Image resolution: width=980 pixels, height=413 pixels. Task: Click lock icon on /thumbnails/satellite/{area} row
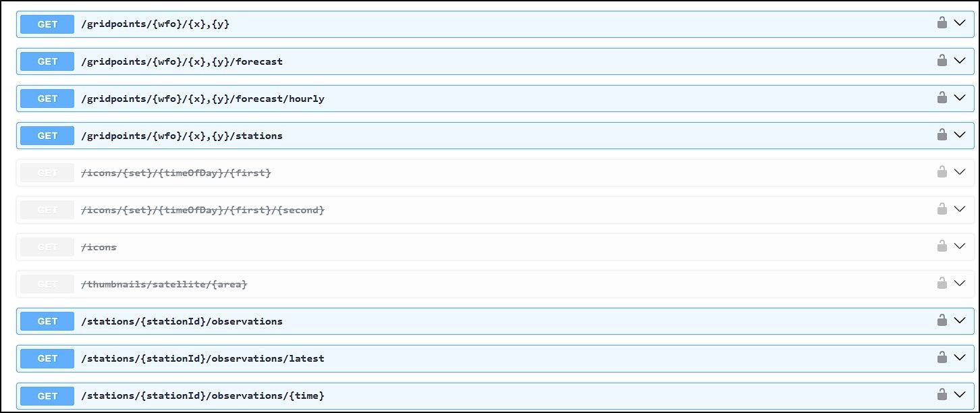coord(942,283)
